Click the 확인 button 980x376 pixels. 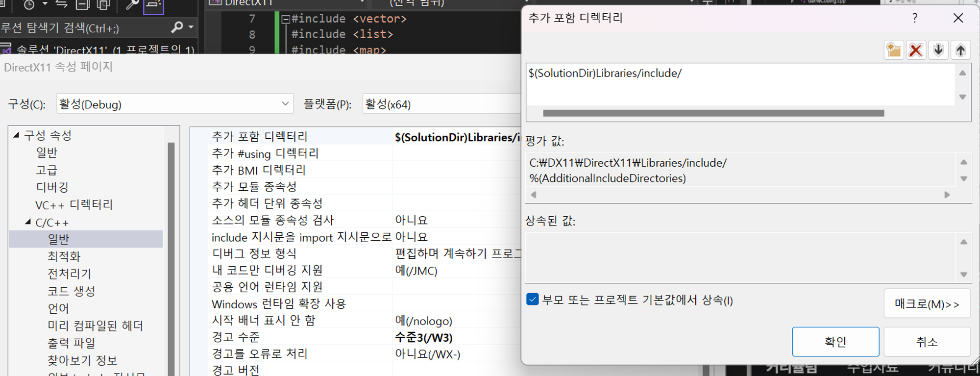pos(835,342)
